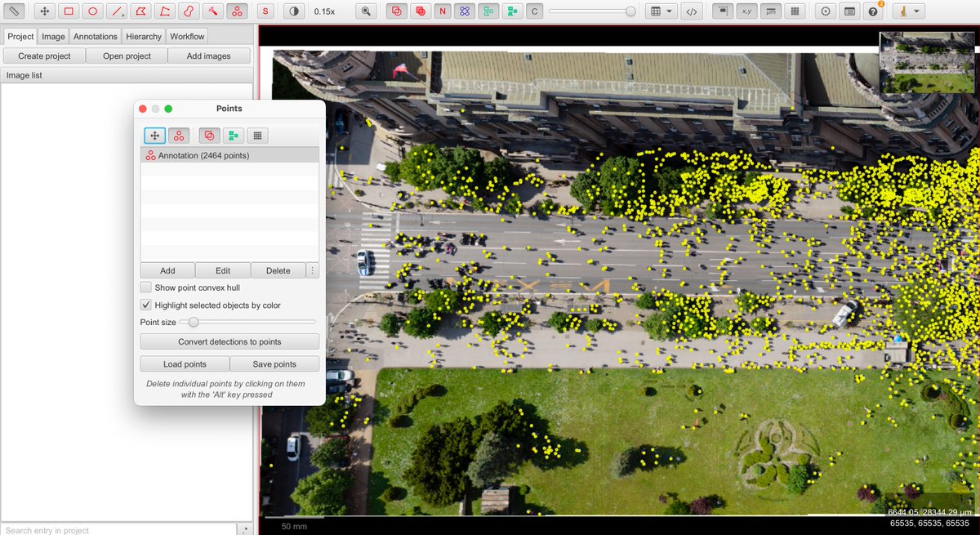Click the Save points button
Viewport: 980px width, 535px height.
(x=274, y=363)
